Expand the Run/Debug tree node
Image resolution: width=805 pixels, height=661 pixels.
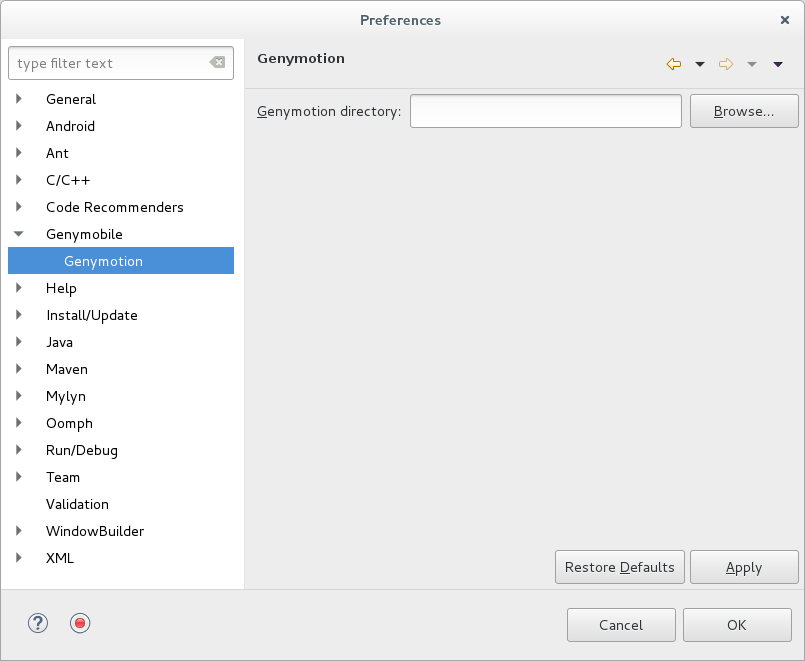(19, 450)
